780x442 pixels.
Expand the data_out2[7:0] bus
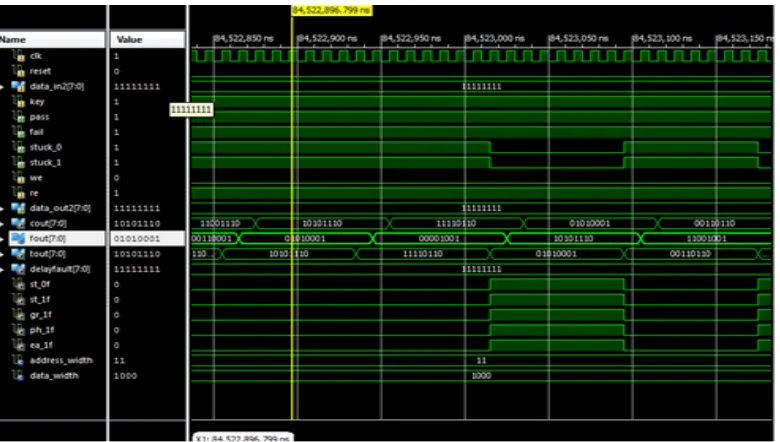coord(2,209)
